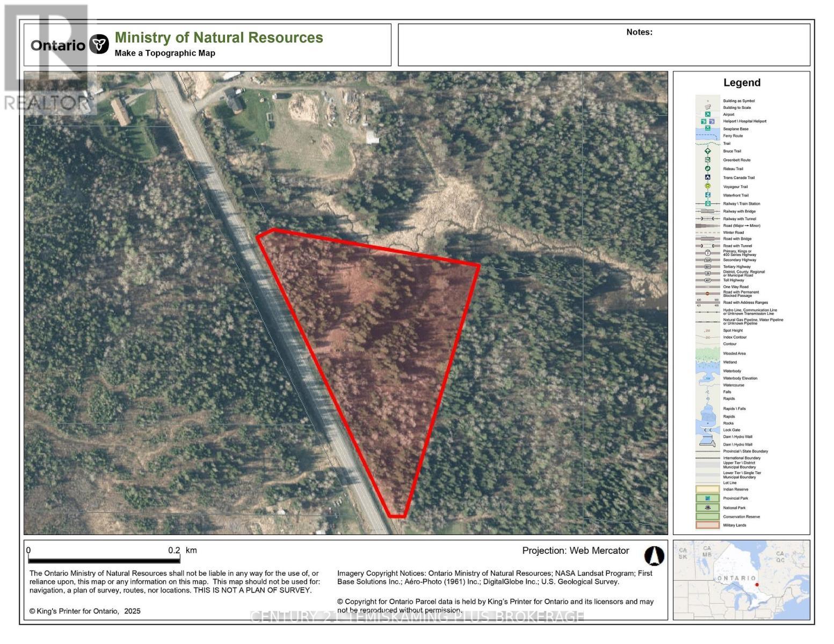Click the Indian Reserve yellow swatch
Image resolution: width=834 pixels, height=644 pixels.
pyautogui.click(x=708, y=489)
